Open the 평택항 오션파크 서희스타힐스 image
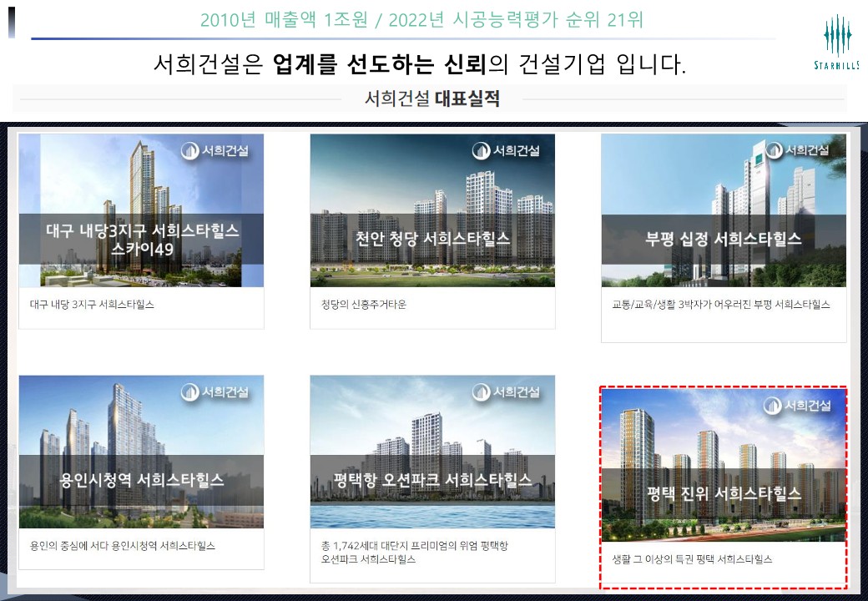The width and height of the screenshot is (868, 601). 432,452
